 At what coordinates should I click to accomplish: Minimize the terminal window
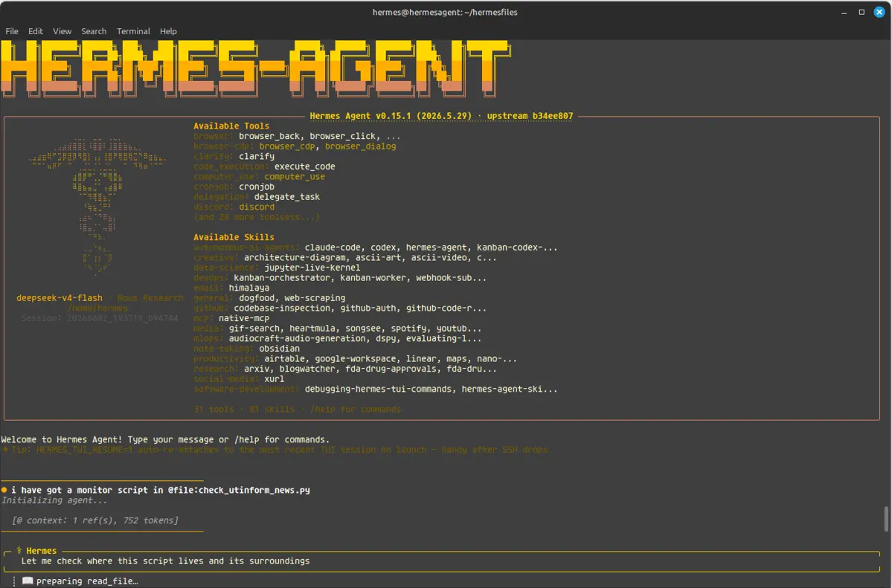844,12
